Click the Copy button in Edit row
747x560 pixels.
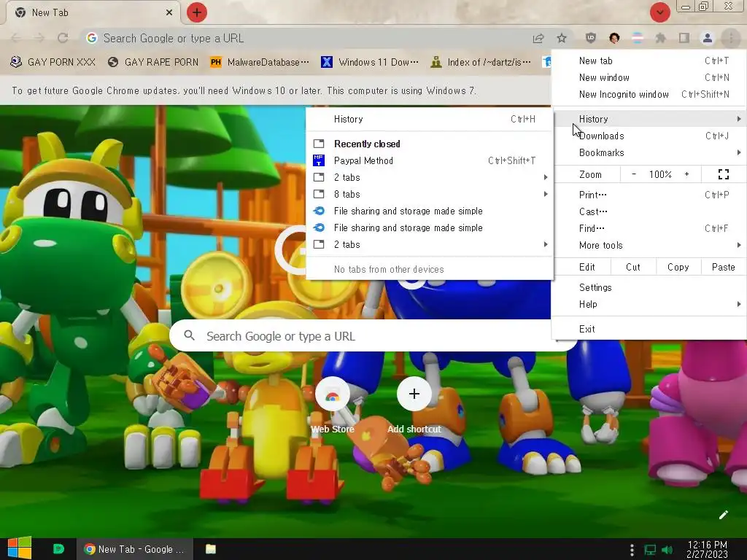(678, 267)
